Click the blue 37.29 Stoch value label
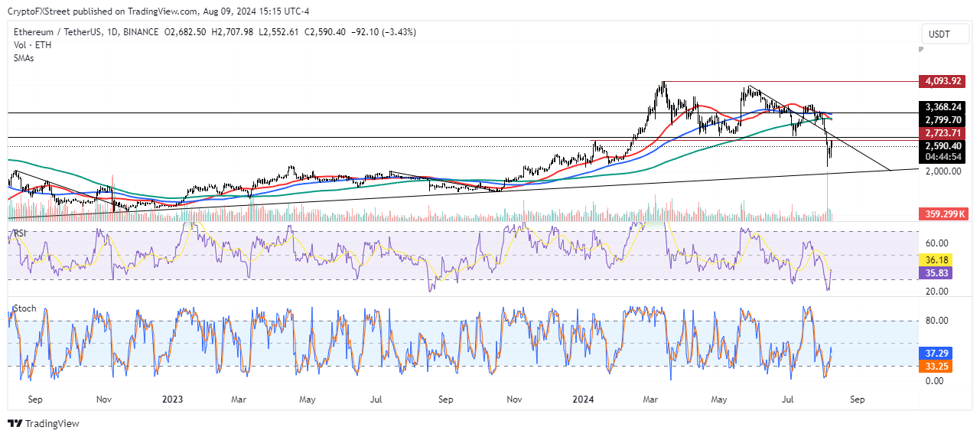 click(936, 352)
